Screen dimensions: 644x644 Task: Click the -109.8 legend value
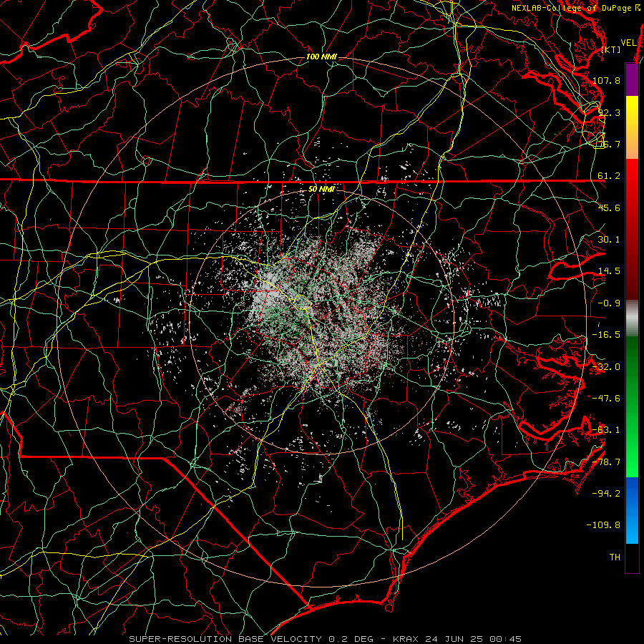tap(603, 525)
